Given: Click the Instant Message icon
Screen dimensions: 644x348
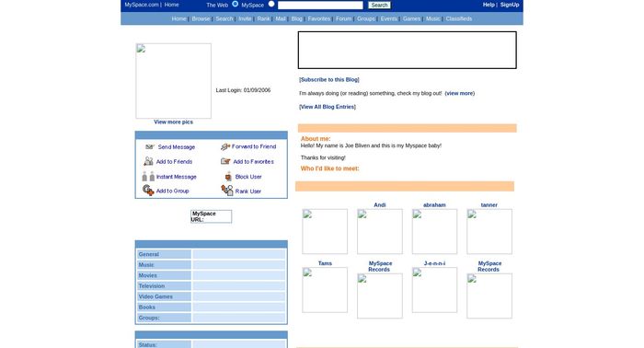Looking at the screenshot, I should tap(148, 176).
